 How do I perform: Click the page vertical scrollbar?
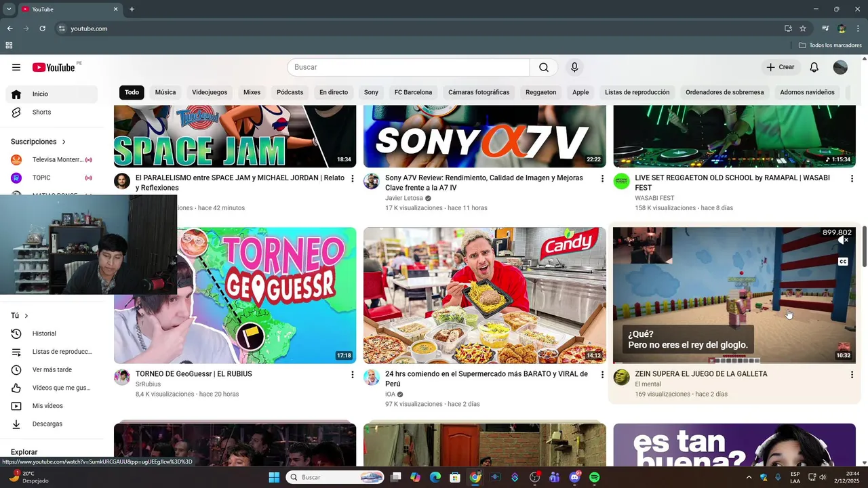click(864, 247)
